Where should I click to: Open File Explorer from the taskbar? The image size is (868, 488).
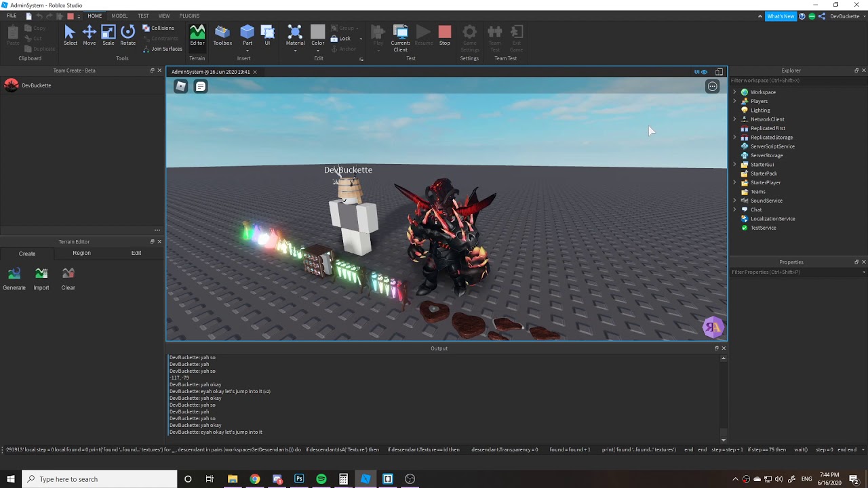coord(233,479)
